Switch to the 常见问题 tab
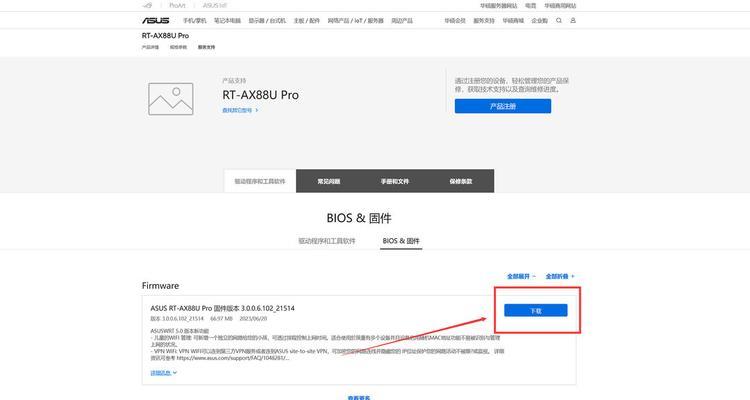The width and height of the screenshot is (750, 400). (329, 181)
